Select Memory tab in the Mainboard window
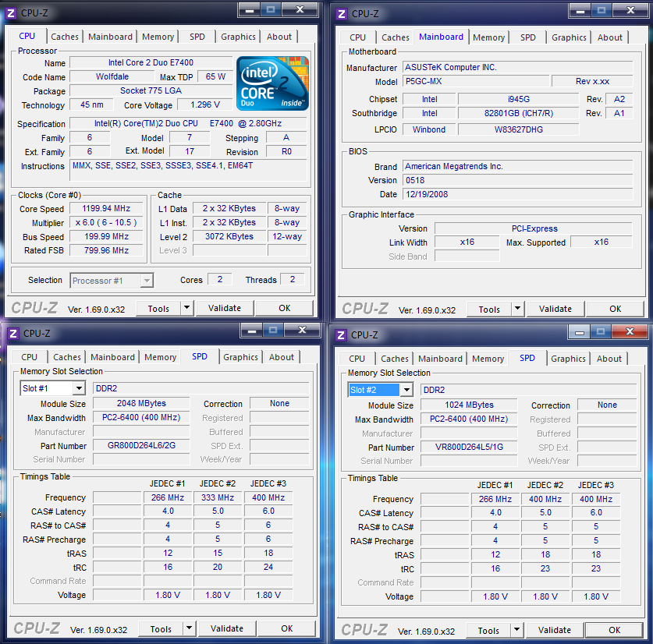 coord(488,37)
